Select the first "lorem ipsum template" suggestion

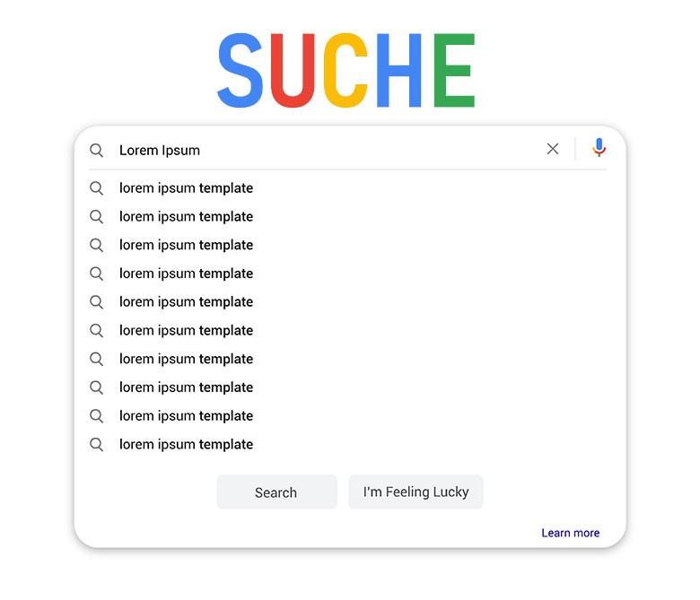click(x=186, y=188)
